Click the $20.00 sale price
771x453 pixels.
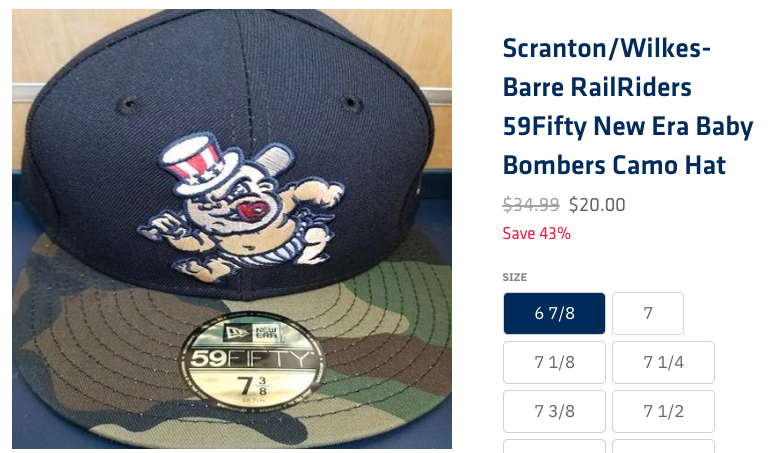coord(597,204)
